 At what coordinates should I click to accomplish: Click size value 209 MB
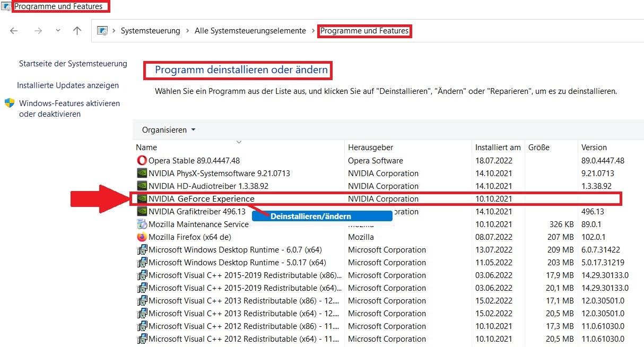click(561, 249)
